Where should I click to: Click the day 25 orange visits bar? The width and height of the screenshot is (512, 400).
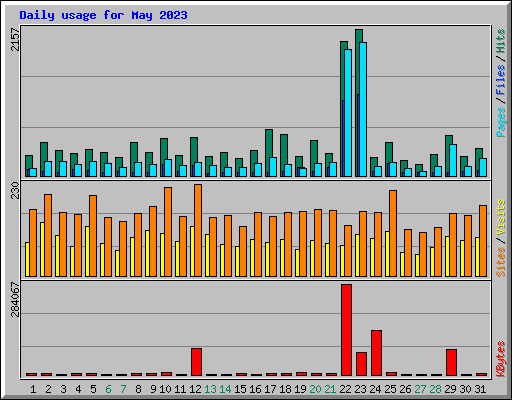point(393,233)
